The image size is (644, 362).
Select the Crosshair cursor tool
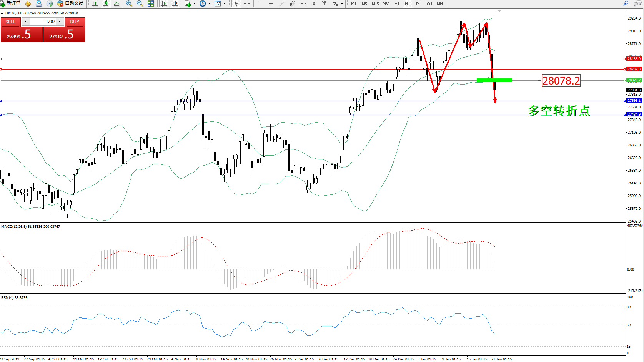[x=247, y=3]
